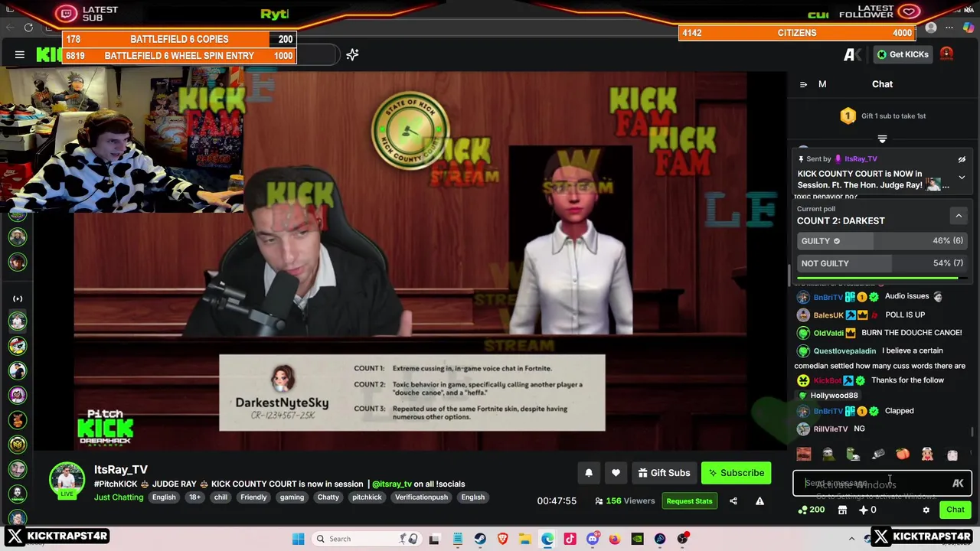Click the Get KICKs button
The height and width of the screenshot is (551, 980).
903,54
